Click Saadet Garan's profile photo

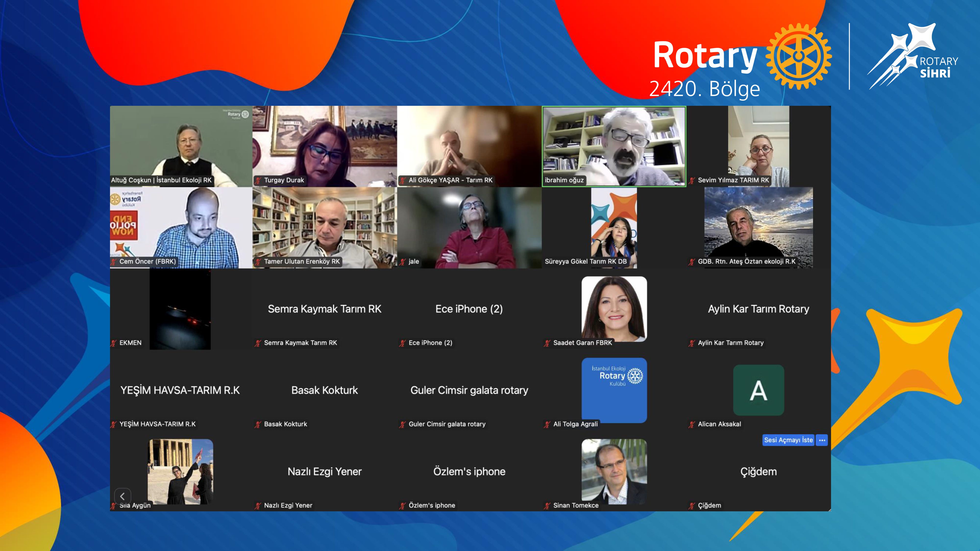(x=614, y=309)
